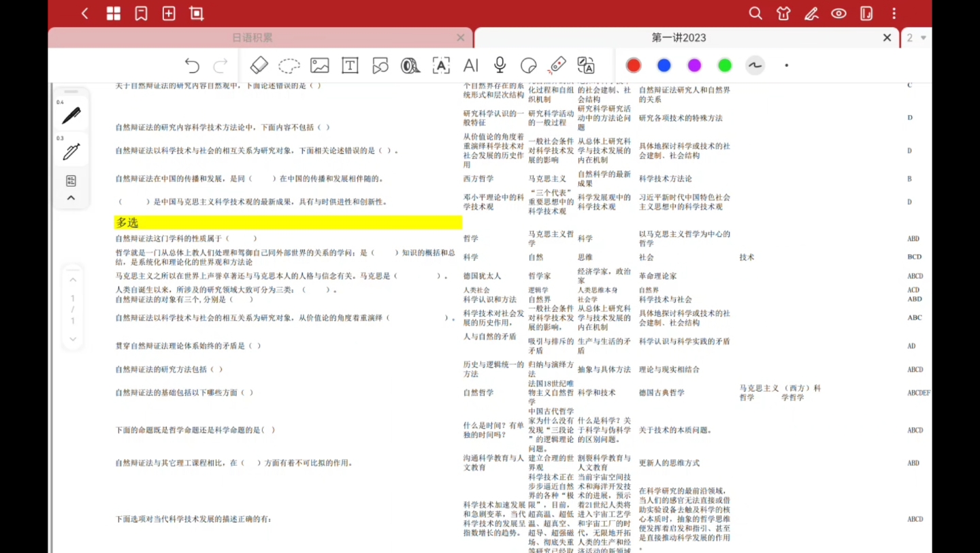
Task: Pick the green pen color
Action: click(x=725, y=65)
